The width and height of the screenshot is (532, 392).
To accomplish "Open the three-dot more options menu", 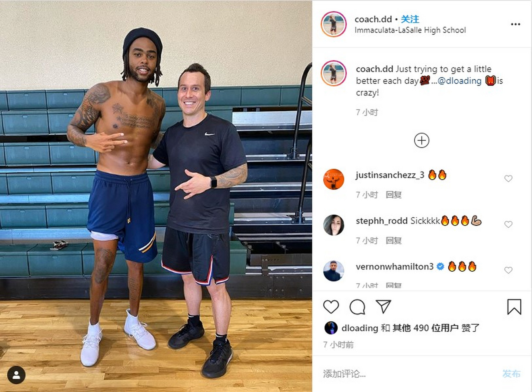I will tap(515, 24).
